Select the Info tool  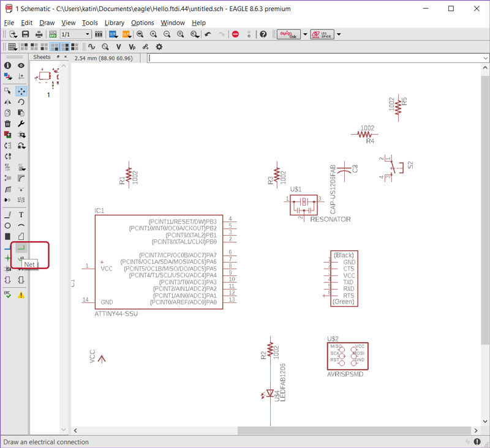(x=7, y=65)
